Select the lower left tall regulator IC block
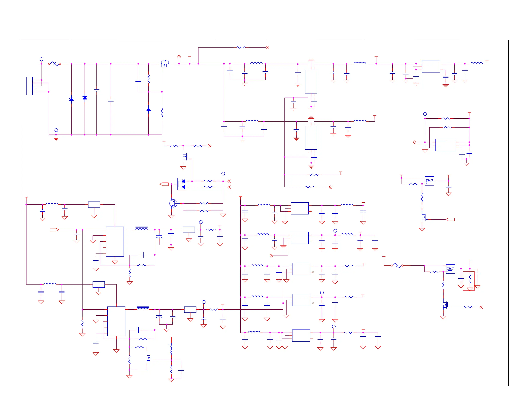 coord(116,321)
